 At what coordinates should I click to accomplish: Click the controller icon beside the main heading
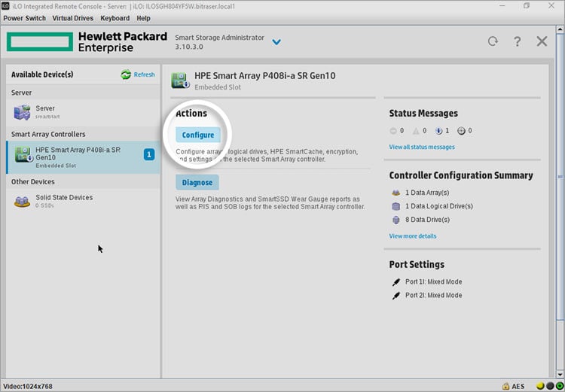180,81
